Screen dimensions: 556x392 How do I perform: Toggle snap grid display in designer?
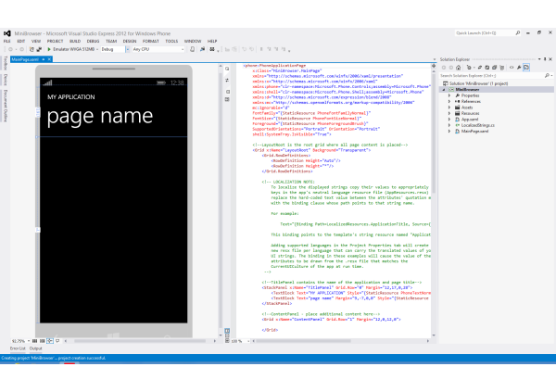point(35,341)
